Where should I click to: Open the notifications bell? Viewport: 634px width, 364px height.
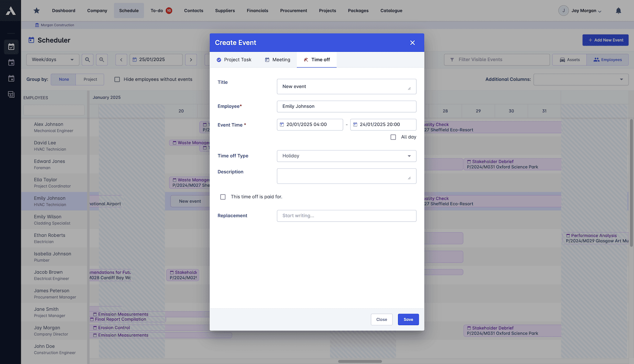[619, 11]
